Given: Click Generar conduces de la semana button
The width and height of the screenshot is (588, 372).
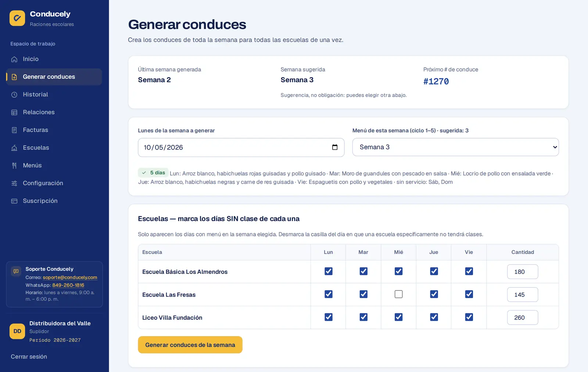Looking at the screenshot, I should [x=190, y=345].
